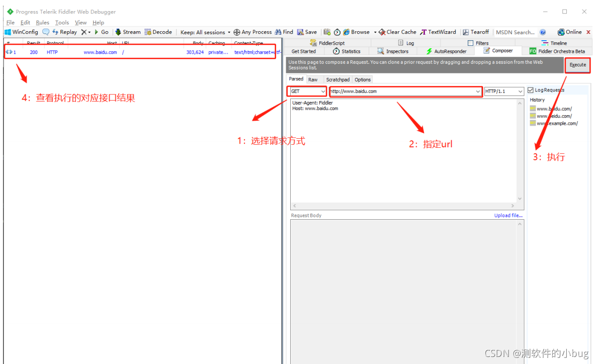Click the Remove sessions X icon
Image resolution: width=596 pixels, height=364 pixels.
(x=84, y=32)
